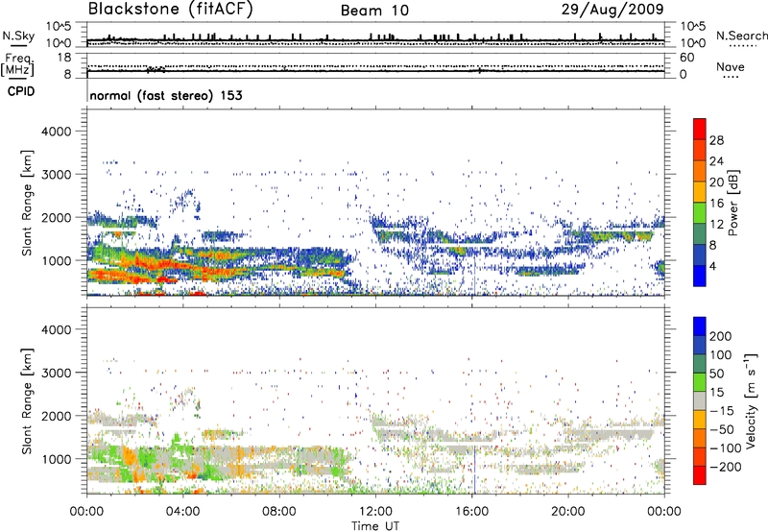Viewport: 768px width, 532px height.
Task: Click the date '29/Aug/2009'
Action: click(612, 10)
